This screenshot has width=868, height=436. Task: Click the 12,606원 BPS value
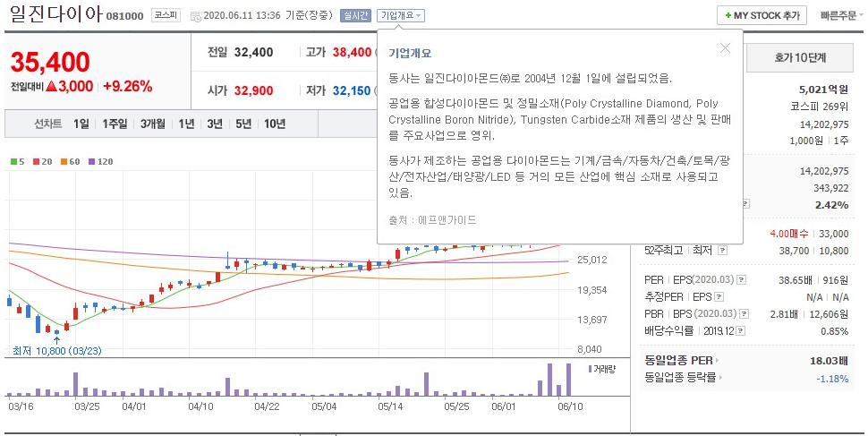click(x=829, y=314)
